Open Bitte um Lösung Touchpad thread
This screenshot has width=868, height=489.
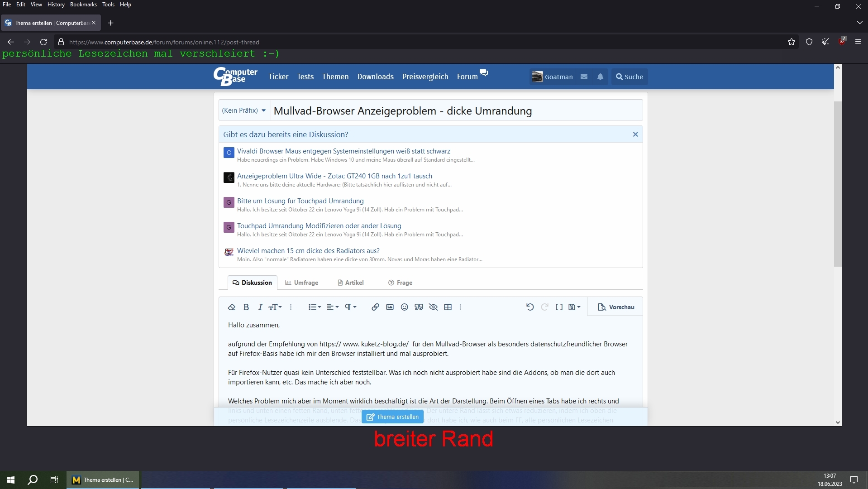300,201
